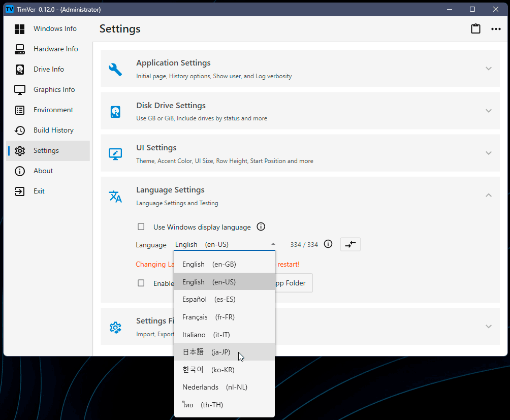Click Exit in the sidebar
Screen dimensions: 510x420
pos(48,191)
